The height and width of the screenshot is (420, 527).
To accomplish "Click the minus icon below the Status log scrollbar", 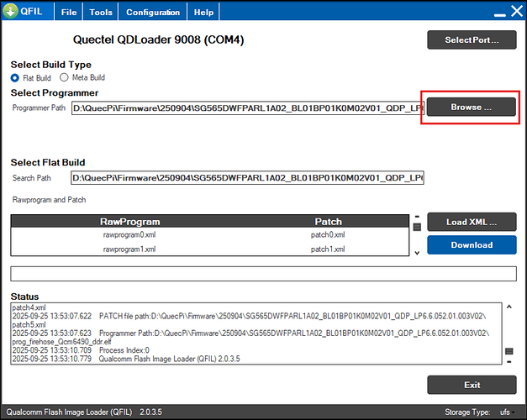I will point(509,362).
